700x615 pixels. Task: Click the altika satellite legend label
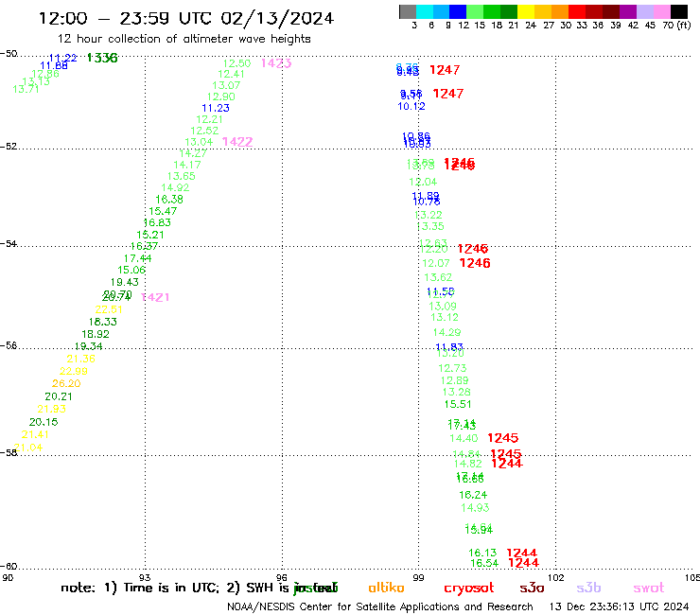[x=386, y=588]
